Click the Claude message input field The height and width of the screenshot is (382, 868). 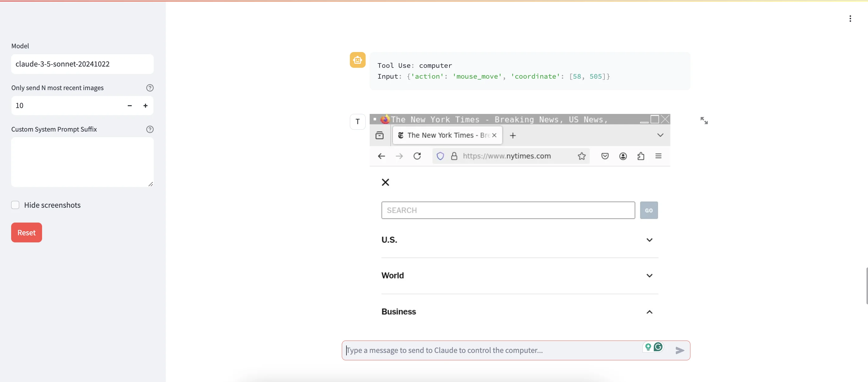[492, 350]
